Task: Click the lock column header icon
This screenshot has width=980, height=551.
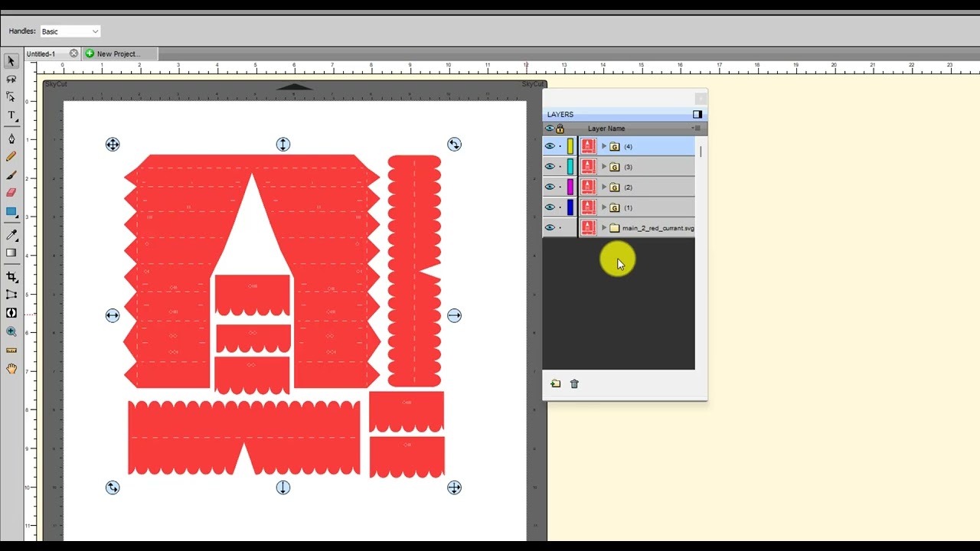Action: tap(560, 129)
